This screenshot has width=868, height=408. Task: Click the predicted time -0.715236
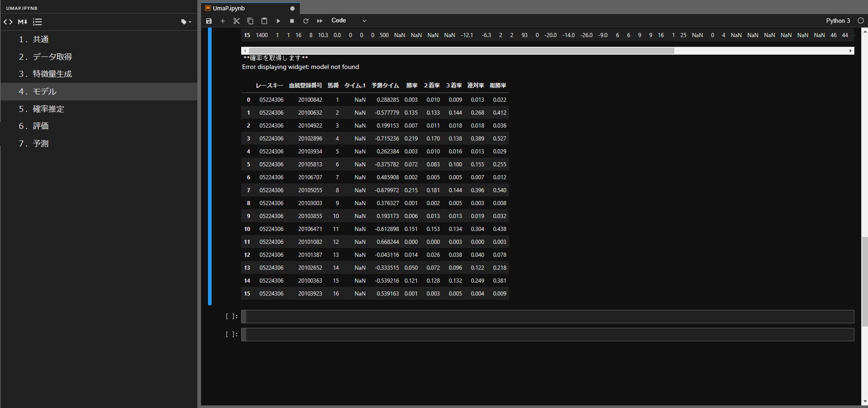coord(387,139)
